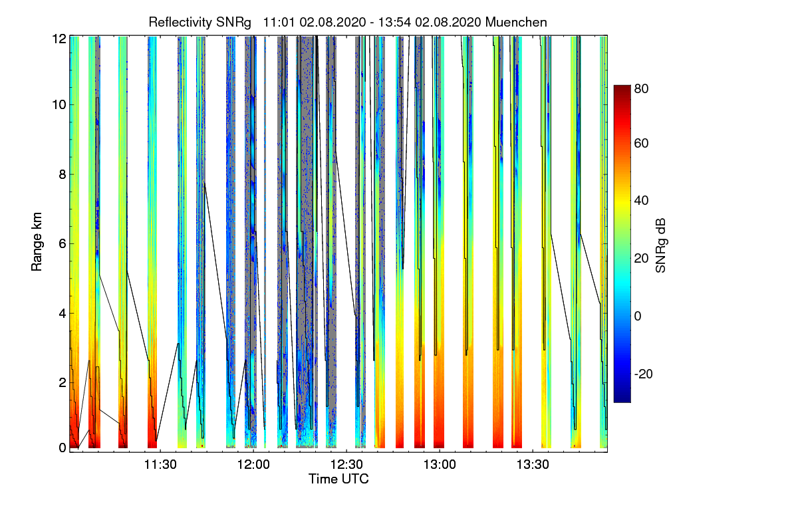Click the range tick label 6
Screen dimensions: 798x532
(x=63, y=244)
